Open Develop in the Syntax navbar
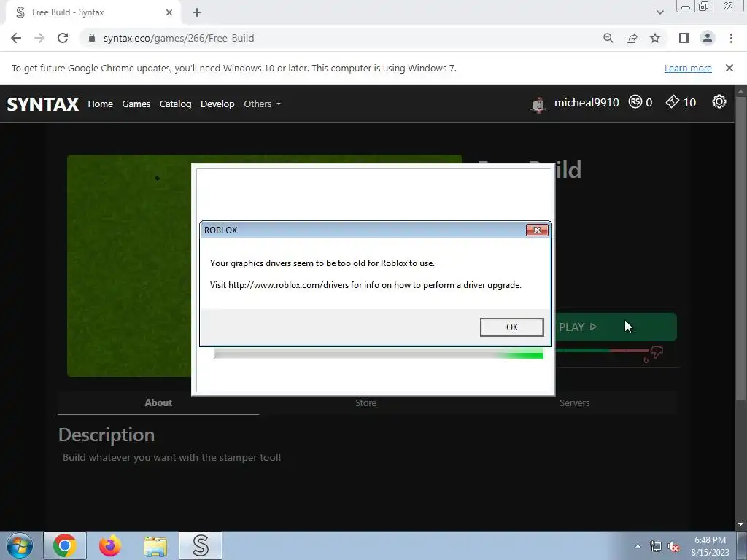The width and height of the screenshot is (747, 560). click(217, 104)
